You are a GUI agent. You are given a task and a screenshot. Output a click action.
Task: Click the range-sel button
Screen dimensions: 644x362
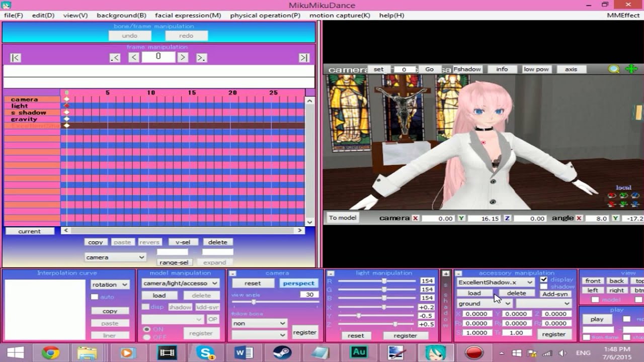[174, 262]
